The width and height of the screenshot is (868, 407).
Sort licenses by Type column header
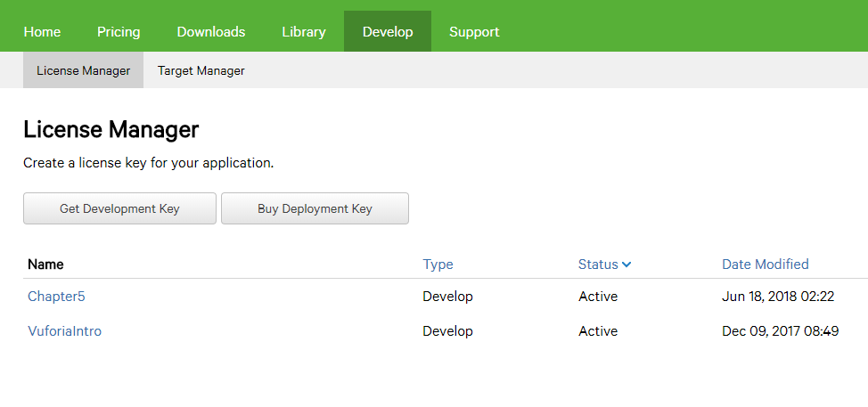[x=438, y=265]
